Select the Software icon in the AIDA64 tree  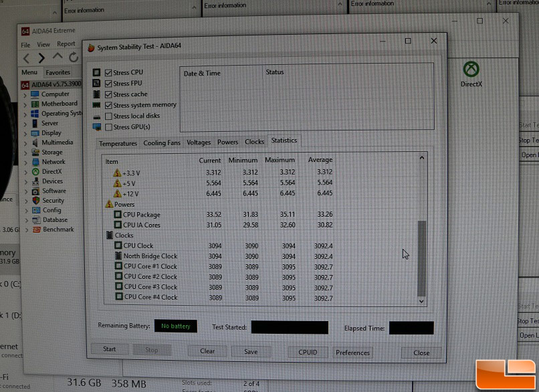click(35, 191)
